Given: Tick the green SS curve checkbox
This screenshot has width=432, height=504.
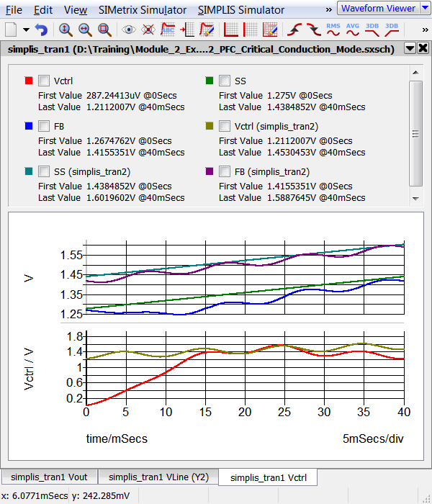Looking at the screenshot, I should tap(225, 81).
